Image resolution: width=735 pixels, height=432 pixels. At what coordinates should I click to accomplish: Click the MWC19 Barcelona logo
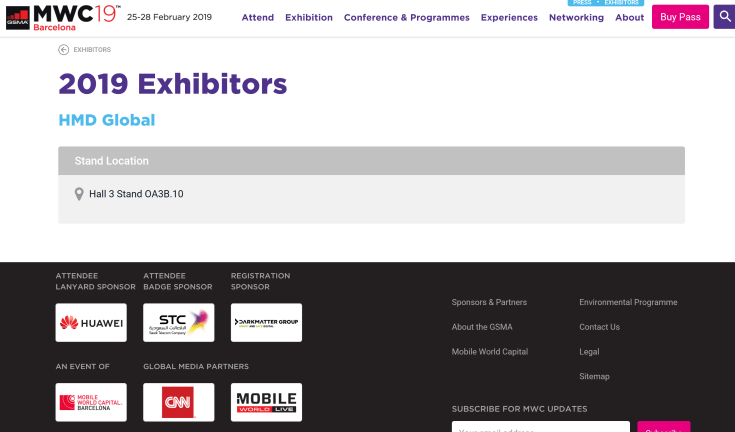click(x=62, y=17)
